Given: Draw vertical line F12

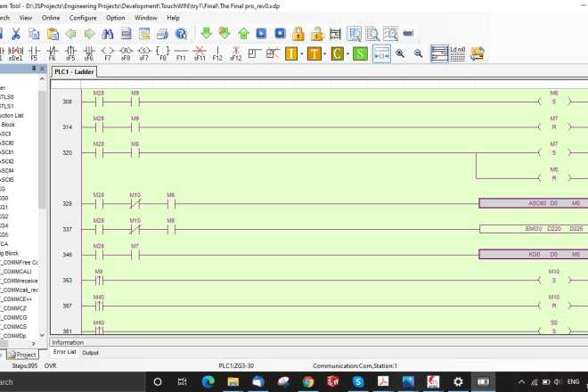Looking at the screenshot, I should [x=217, y=53].
